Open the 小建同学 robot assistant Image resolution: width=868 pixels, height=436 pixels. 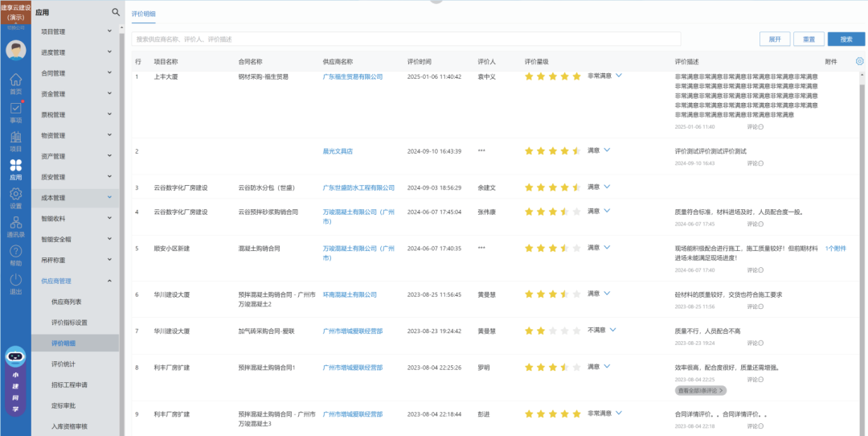pyautogui.click(x=15, y=378)
